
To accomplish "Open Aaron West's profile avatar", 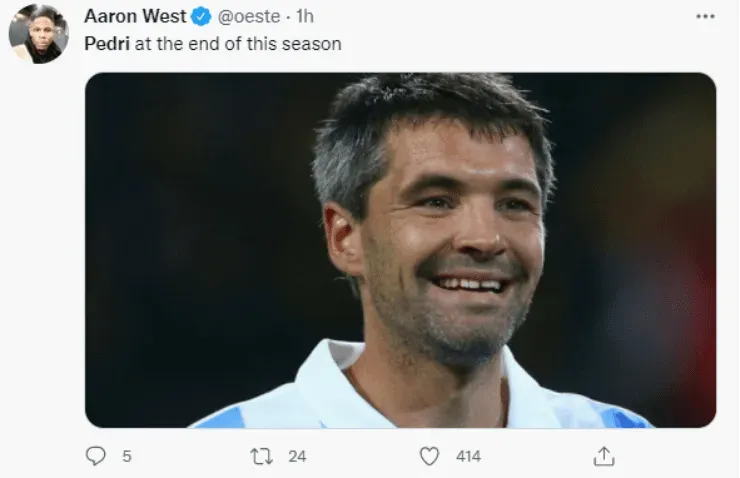I will tap(38, 33).
